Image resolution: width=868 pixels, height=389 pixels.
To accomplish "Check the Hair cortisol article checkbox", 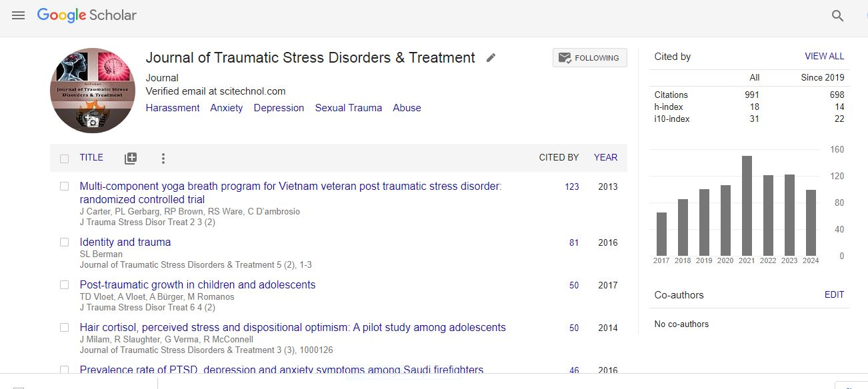I will [65, 328].
